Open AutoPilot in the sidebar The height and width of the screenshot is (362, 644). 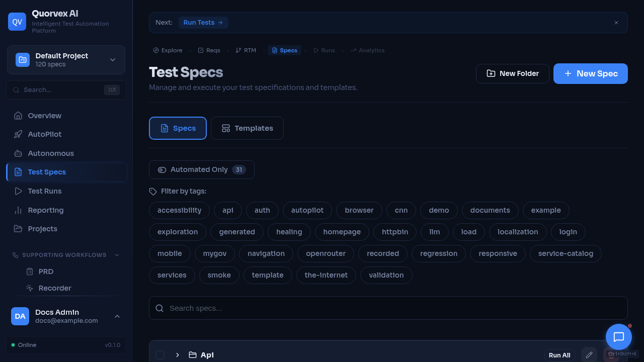[x=66, y=134]
